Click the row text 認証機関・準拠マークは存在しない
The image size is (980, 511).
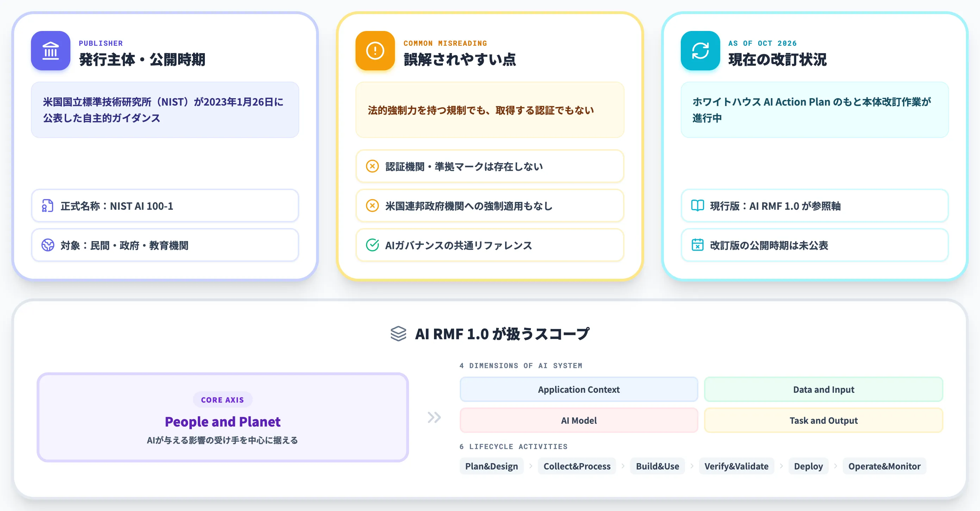coord(464,166)
